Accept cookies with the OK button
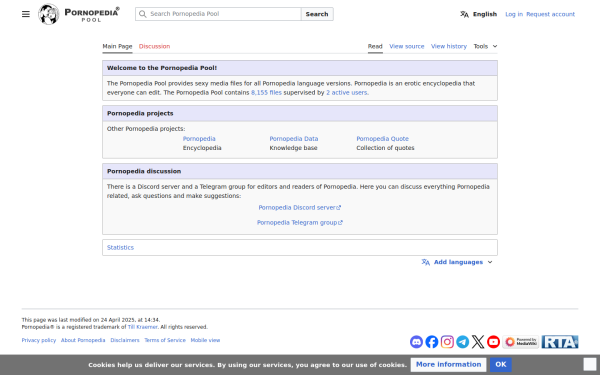Image resolution: width=600 pixels, height=375 pixels. click(501, 365)
